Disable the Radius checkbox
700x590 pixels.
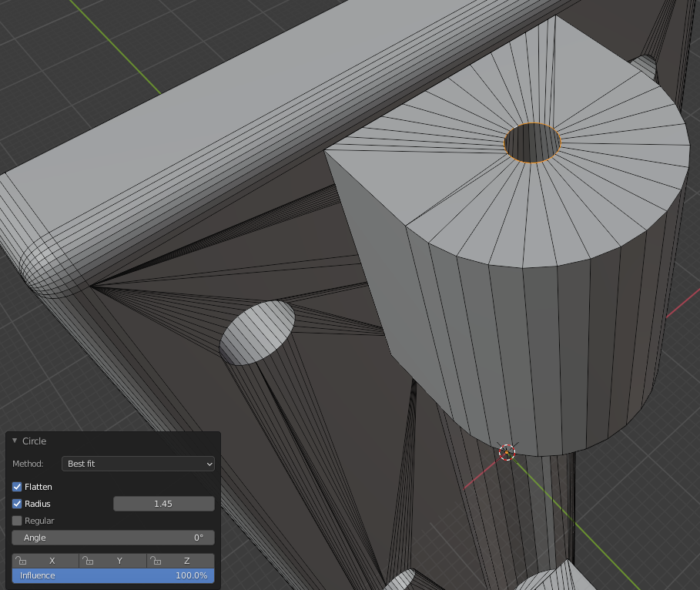tap(18, 504)
